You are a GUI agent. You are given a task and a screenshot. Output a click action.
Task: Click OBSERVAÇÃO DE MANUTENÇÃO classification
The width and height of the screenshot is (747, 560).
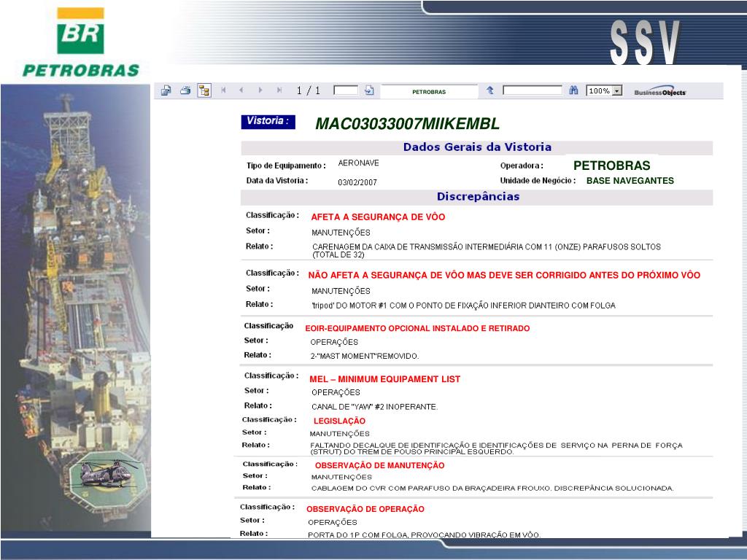379,465
